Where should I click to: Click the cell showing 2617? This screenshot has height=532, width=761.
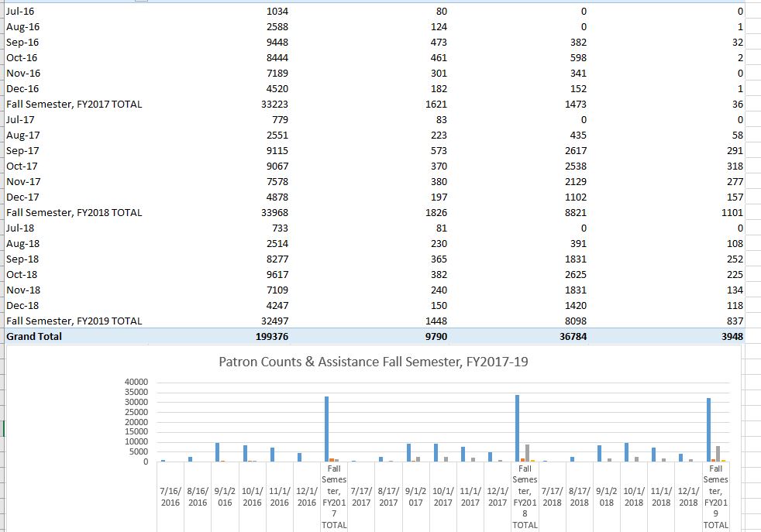click(576, 151)
